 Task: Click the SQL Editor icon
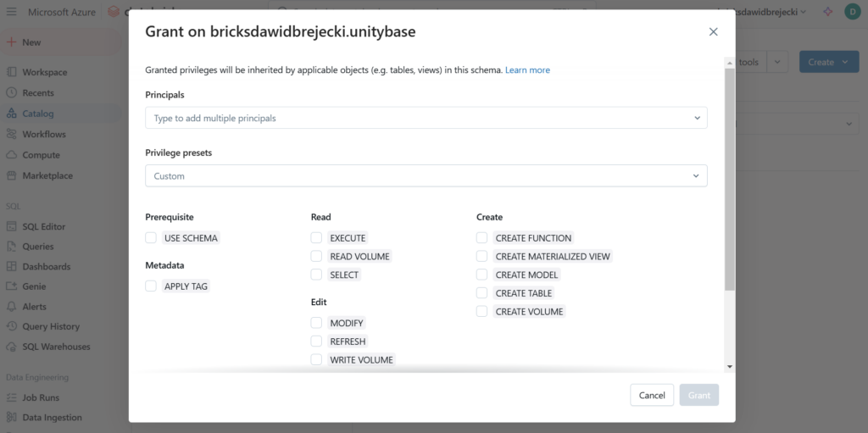coord(12,226)
